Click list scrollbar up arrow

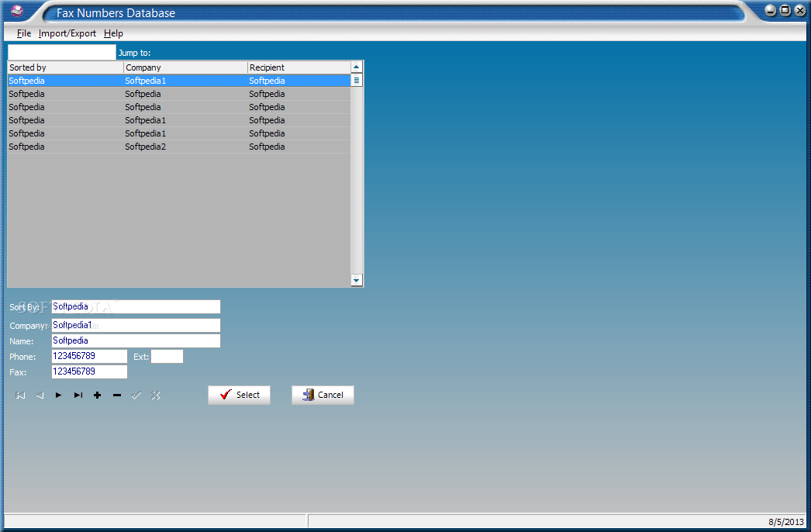tap(357, 67)
